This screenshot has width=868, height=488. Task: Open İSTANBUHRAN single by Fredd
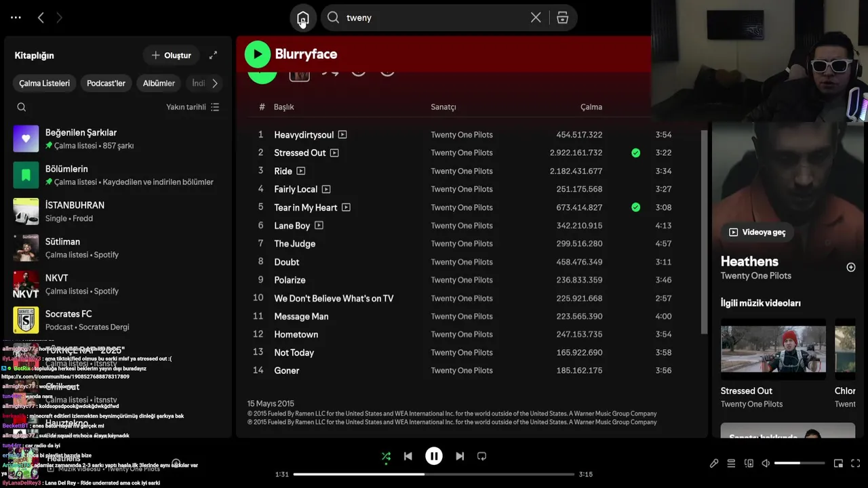point(117,211)
